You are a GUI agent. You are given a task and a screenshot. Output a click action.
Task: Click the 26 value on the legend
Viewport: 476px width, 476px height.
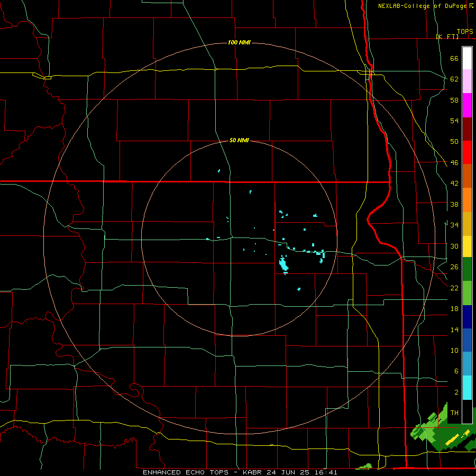pyautogui.click(x=454, y=267)
